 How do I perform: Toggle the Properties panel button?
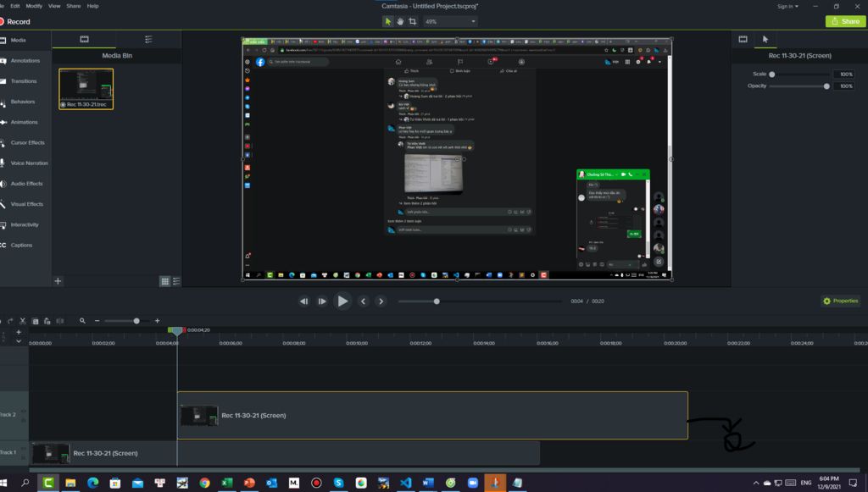click(840, 301)
